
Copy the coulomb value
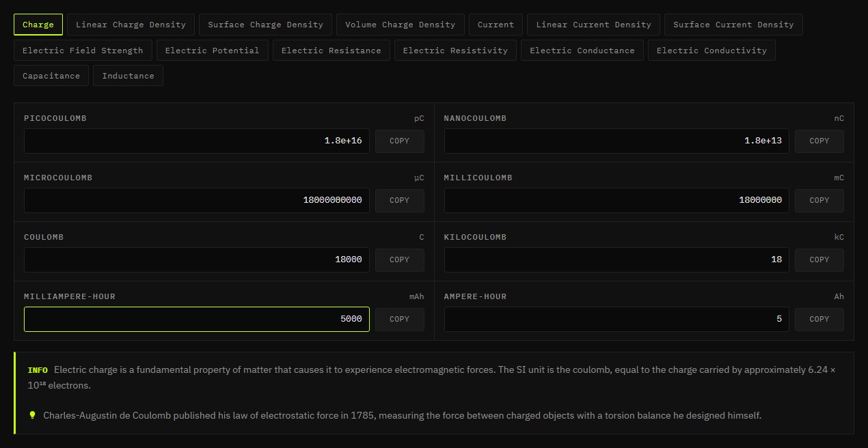[399, 260]
